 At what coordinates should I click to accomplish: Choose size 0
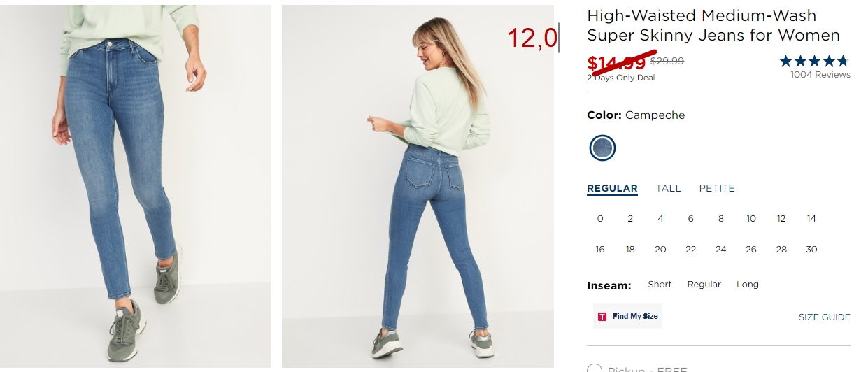pyautogui.click(x=600, y=219)
